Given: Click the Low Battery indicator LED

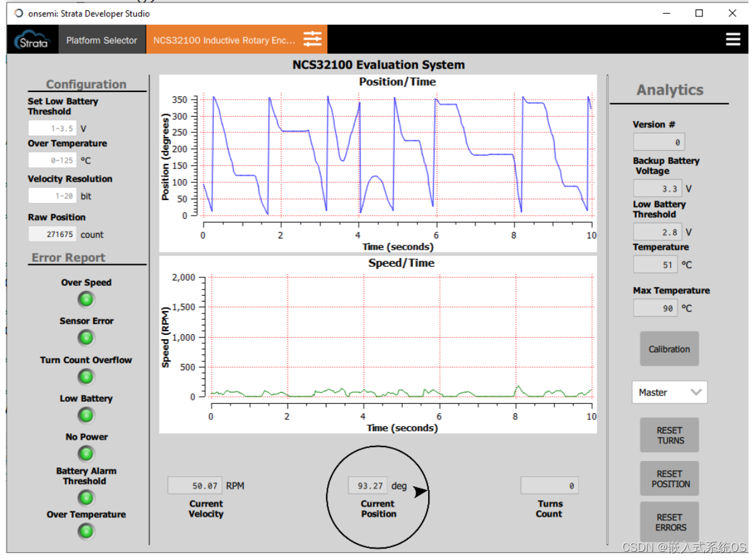Looking at the screenshot, I should (86, 416).
